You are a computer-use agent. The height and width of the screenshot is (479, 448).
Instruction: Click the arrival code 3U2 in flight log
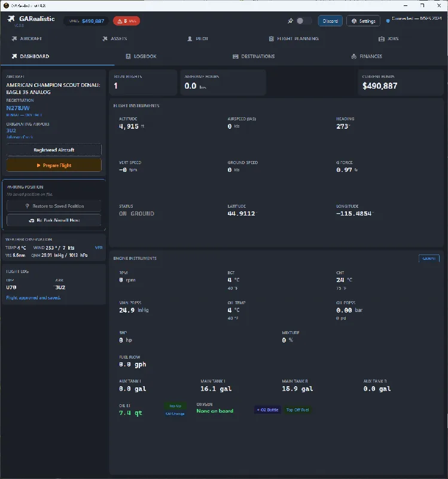click(60, 287)
